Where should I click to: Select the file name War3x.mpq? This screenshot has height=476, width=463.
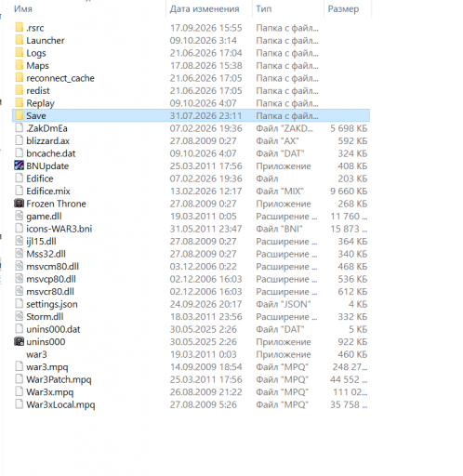pos(50,392)
